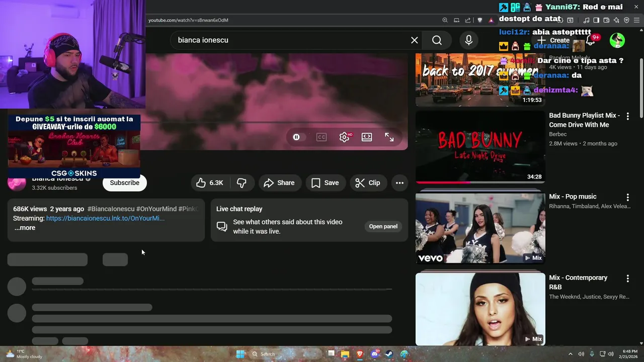Screen dimensions: 644x362
Task: Enter full screen mode on video
Action: tap(389, 137)
